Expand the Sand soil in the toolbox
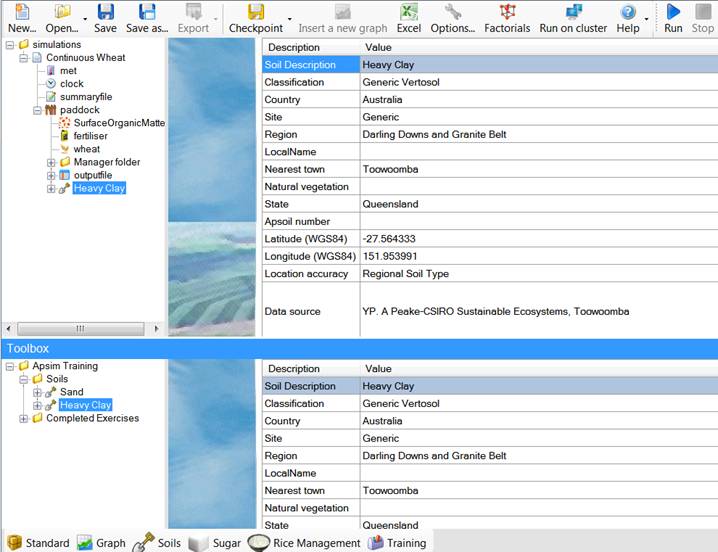Screen dimensions: 718x552 38,392
